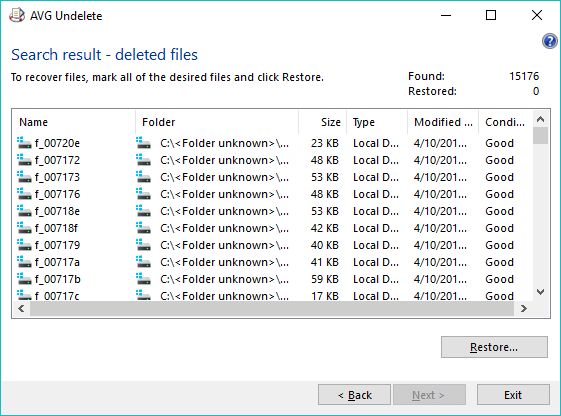The width and height of the screenshot is (561, 416).
Task: Click the vertical scrollbar down arrow
Action: [x=541, y=292]
